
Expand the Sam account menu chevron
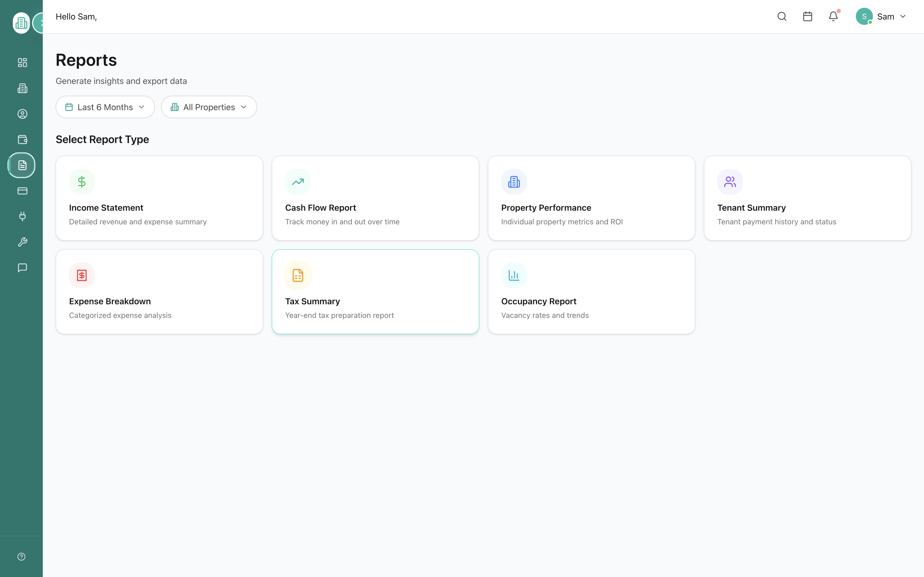tap(903, 16)
